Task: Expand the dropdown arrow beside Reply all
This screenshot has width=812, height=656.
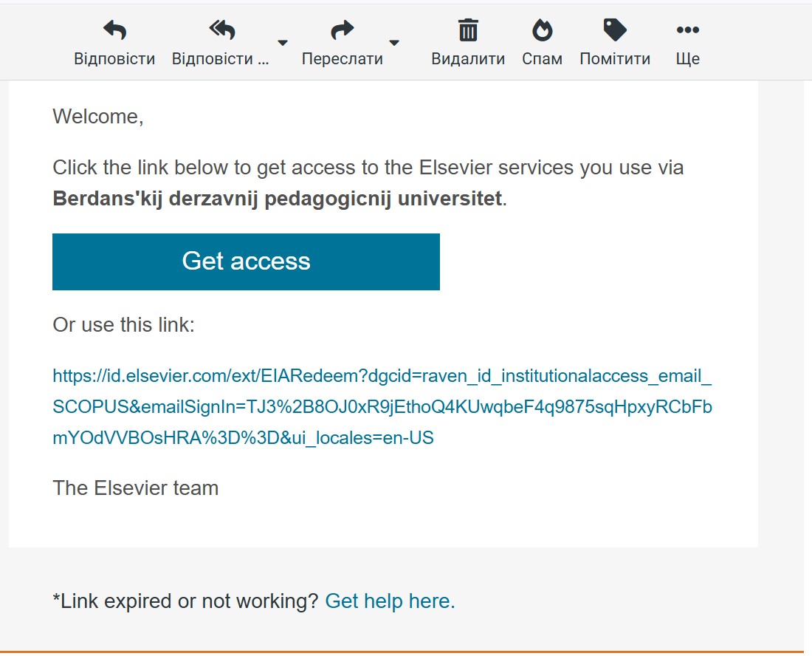Action: pyautogui.click(x=283, y=42)
